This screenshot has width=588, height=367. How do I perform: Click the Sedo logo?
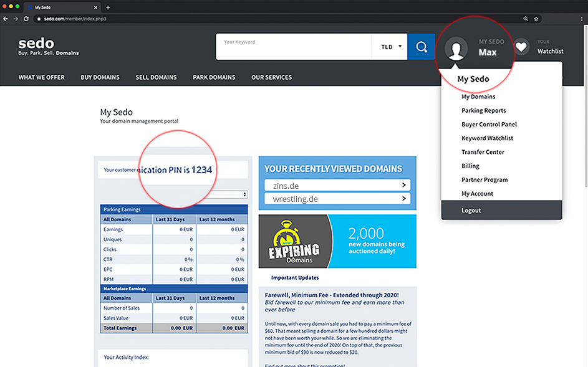pyautogui.click(x=49, y=47)
